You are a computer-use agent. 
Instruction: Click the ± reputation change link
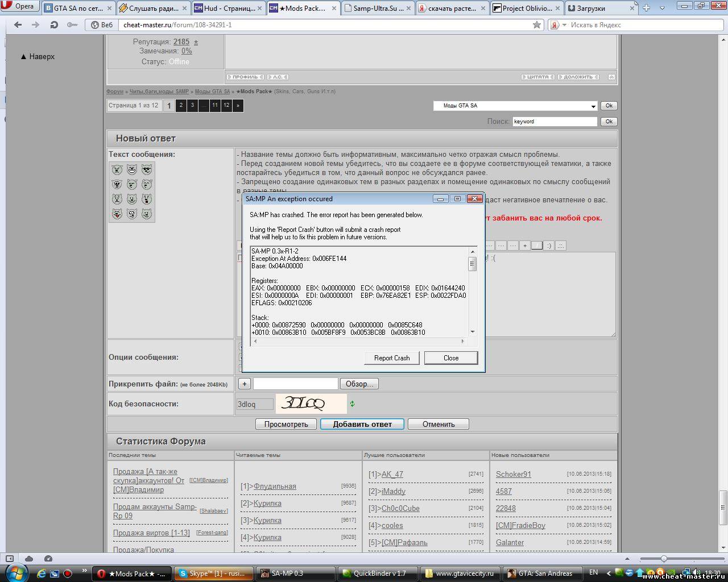[196, 42]
